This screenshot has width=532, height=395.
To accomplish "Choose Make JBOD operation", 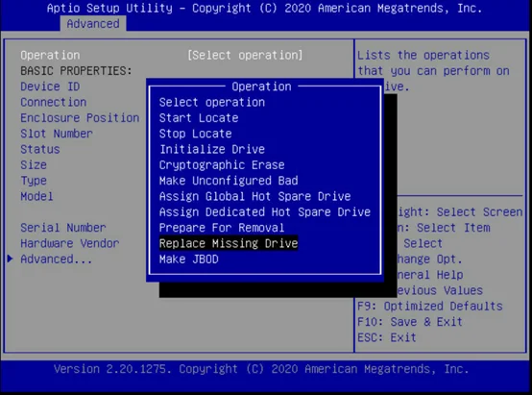I will point(189,259).
